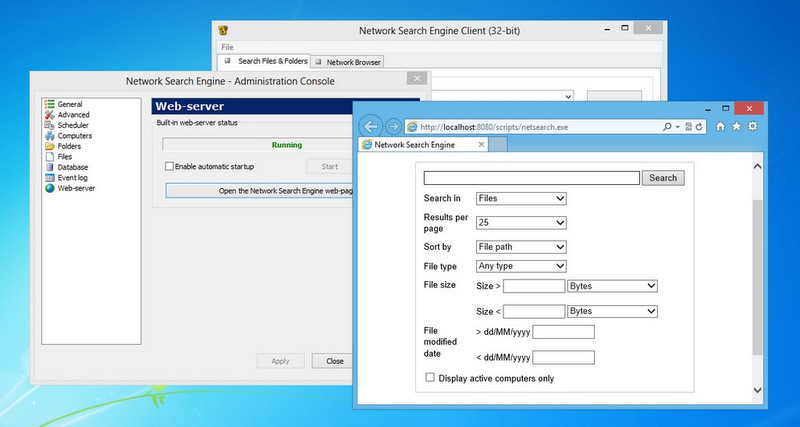Click the main search text field

tap(532, 178)
